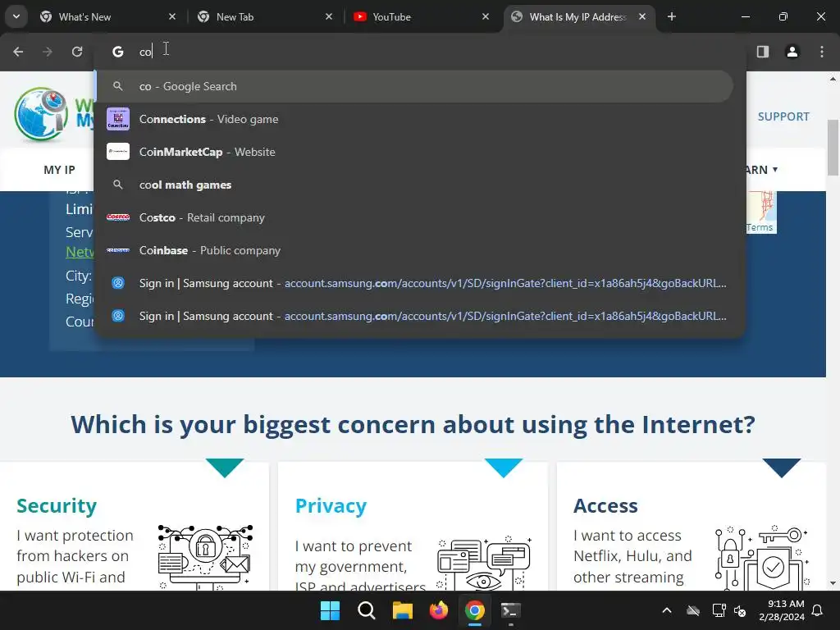Image resolution: width=840 pixels, height=630 pixels.
Task: Click the map Terms link
Action: point(760,227)
